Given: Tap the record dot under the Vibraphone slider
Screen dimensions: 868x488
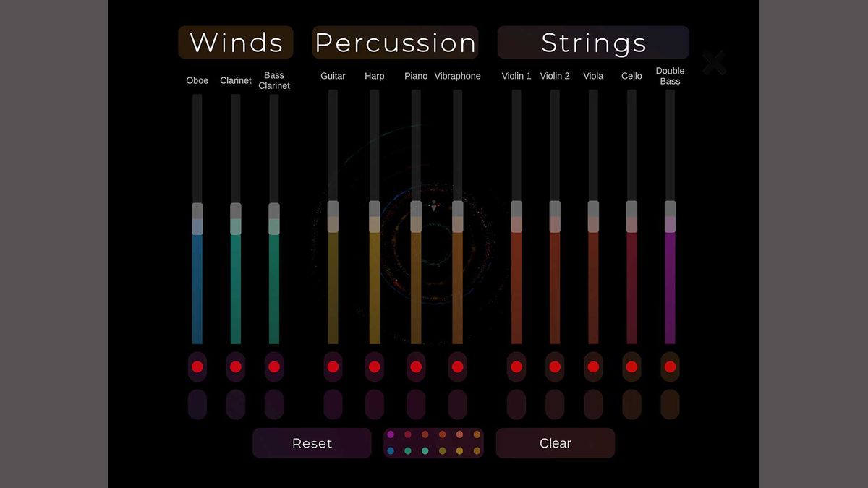Looking at the screenshot, I should point(458,367).
